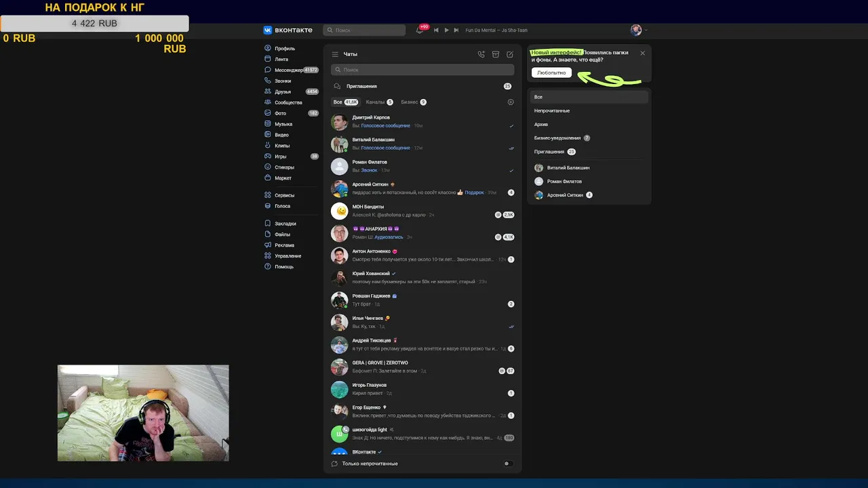Open chat with Дмитрий Карпов

(x=422, y=122)
